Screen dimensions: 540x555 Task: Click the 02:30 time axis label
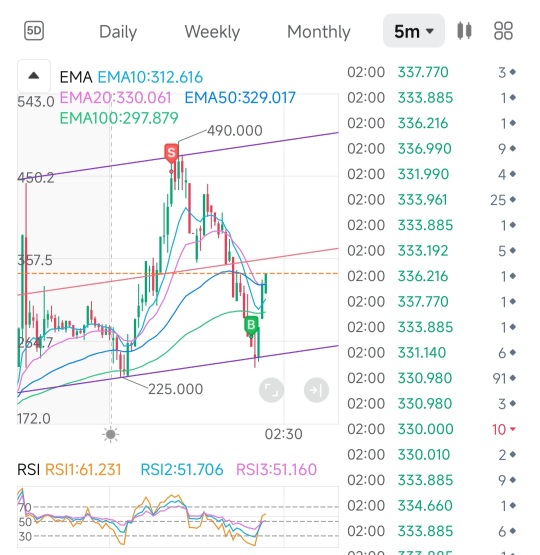(283, 434)
